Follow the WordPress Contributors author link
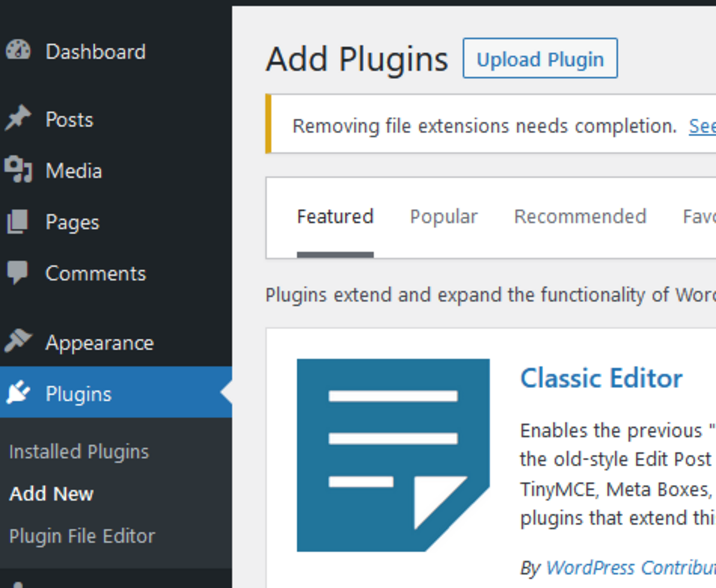Image resolution: width=716 pixels, height=588 pixels. [x=631, y=568]
